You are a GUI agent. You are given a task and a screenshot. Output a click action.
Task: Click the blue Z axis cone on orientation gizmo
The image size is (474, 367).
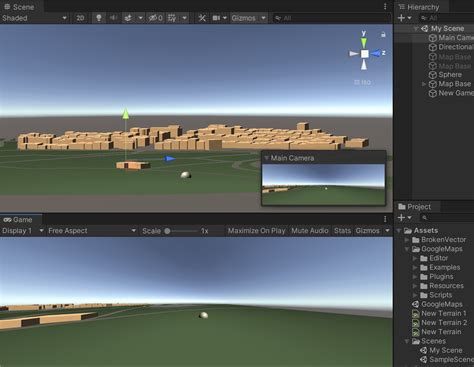coord(376,53)
